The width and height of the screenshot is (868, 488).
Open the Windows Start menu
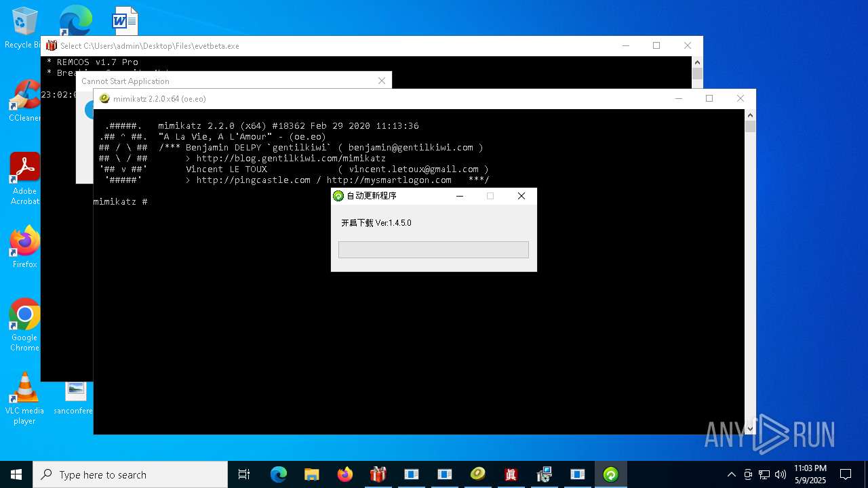16,474
